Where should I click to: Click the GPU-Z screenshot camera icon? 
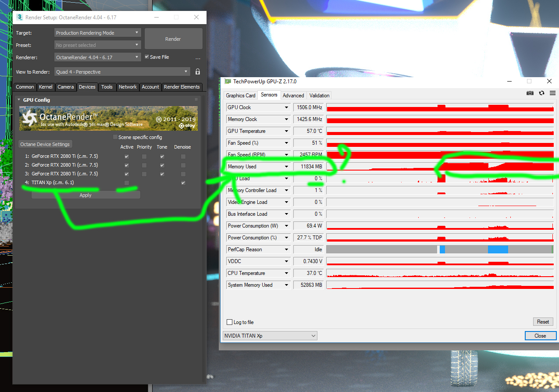click(530, 93)
